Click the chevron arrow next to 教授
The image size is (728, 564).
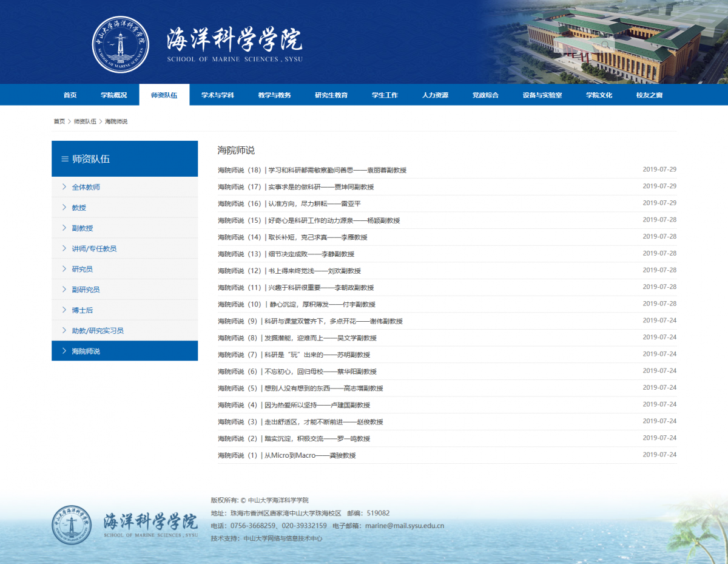pyautogui.click(x=64, y=208)
